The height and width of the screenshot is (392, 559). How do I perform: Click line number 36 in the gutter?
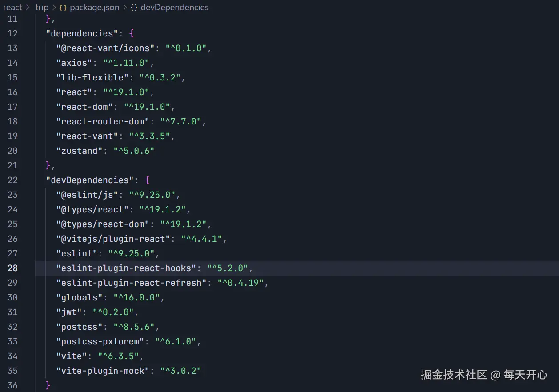point(13,385)
